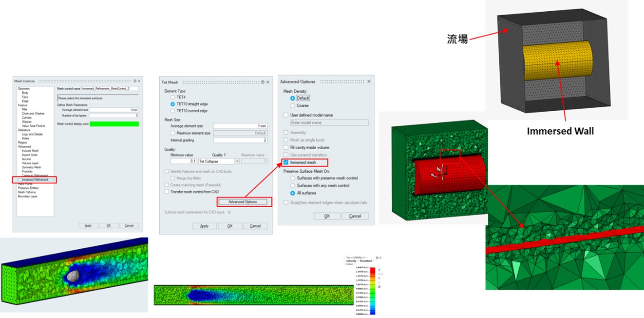
Task: Click the green mesh control display color
Action: pyautogui.click(x=114, y=124)
